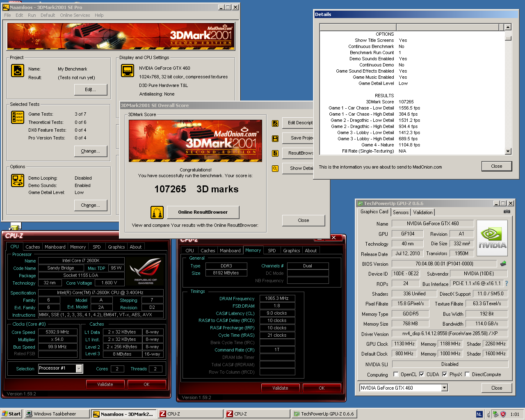Viewport: 525px width, 420px height.
Task: Click the Project icon in 3DMark2001
Action: point(17,71)
